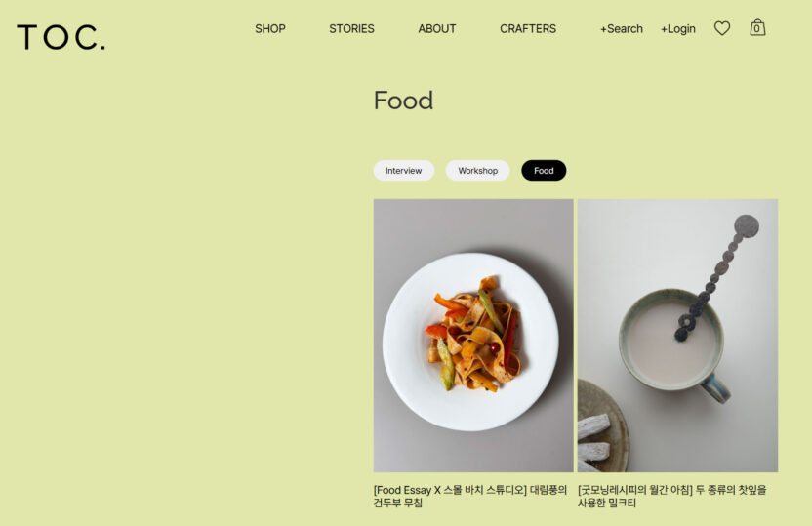Screen dimensions: 812x526
Task: Open the +Login link
Action: (678, 29)
